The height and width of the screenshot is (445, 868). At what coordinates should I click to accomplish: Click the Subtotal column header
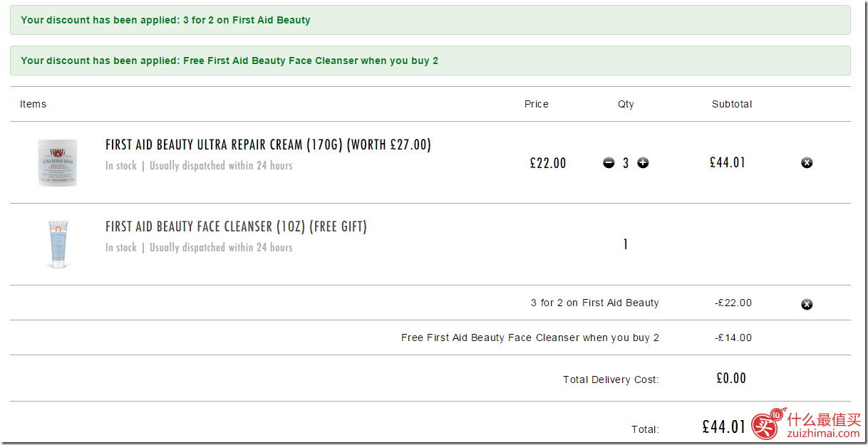click(732, 104)
